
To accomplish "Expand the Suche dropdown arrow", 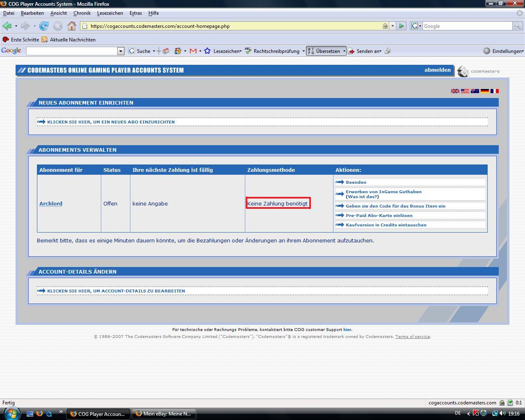I will 154,51.
